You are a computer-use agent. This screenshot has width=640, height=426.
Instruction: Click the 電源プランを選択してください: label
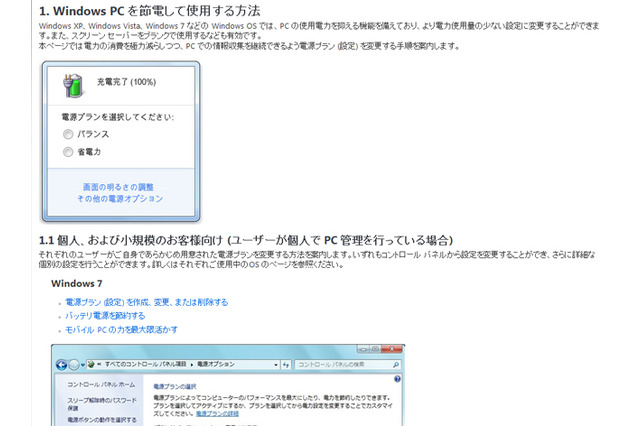click(x=118, y=117)
